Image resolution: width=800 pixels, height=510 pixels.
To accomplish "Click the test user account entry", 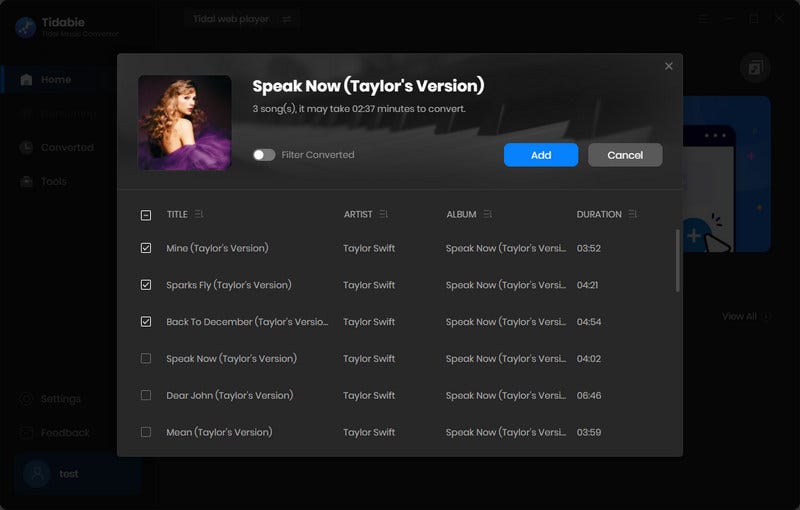I will (x=78, y=474).
